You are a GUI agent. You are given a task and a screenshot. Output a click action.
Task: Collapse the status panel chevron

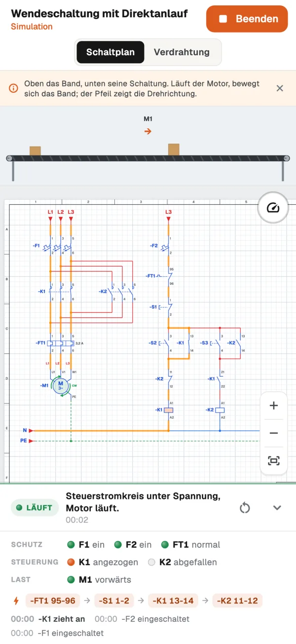[x=277, y=508]
